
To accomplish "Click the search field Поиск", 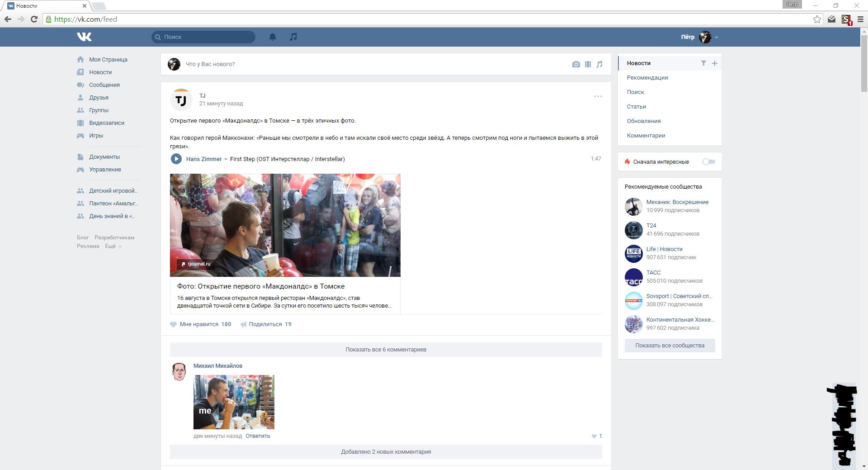I will pyautogui.click(x=203, y=37).
